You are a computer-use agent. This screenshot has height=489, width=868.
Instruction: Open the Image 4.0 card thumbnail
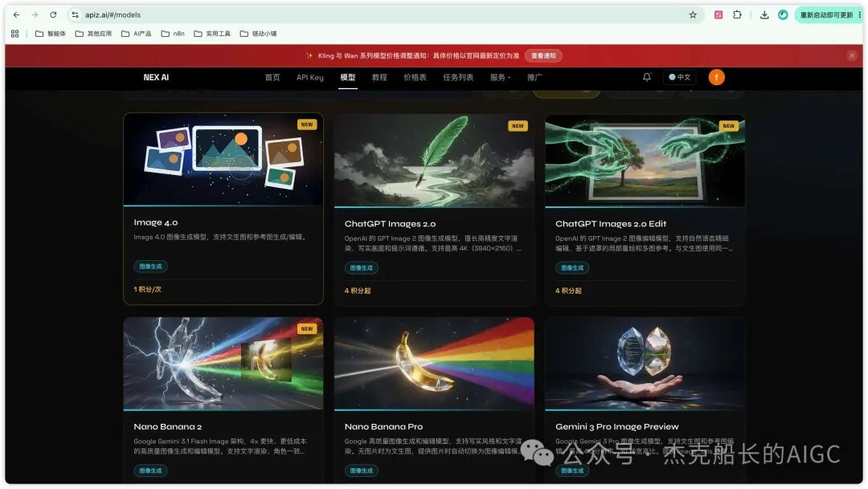click(x=223, y=159)
